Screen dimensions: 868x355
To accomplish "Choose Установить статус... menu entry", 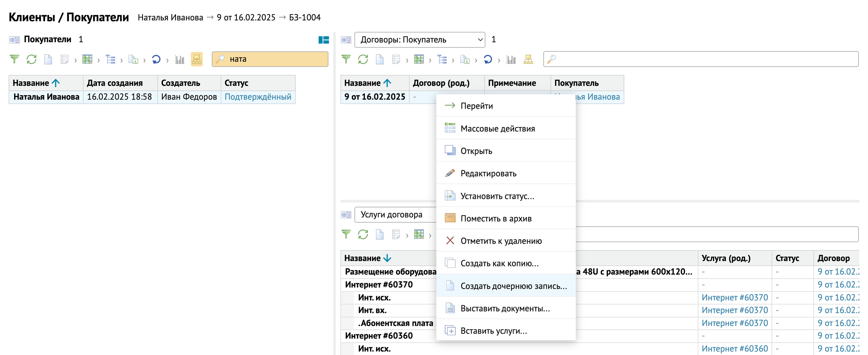I will click(506, 196).
